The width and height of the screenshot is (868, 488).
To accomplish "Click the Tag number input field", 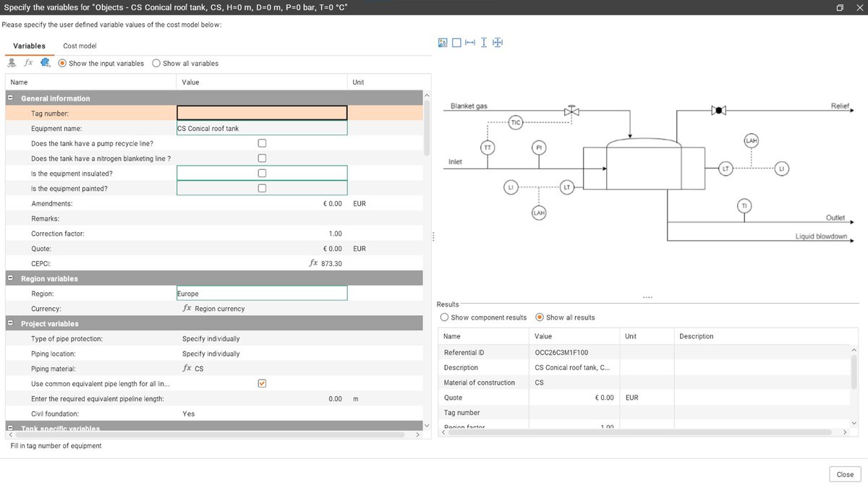I will [260, 113].
